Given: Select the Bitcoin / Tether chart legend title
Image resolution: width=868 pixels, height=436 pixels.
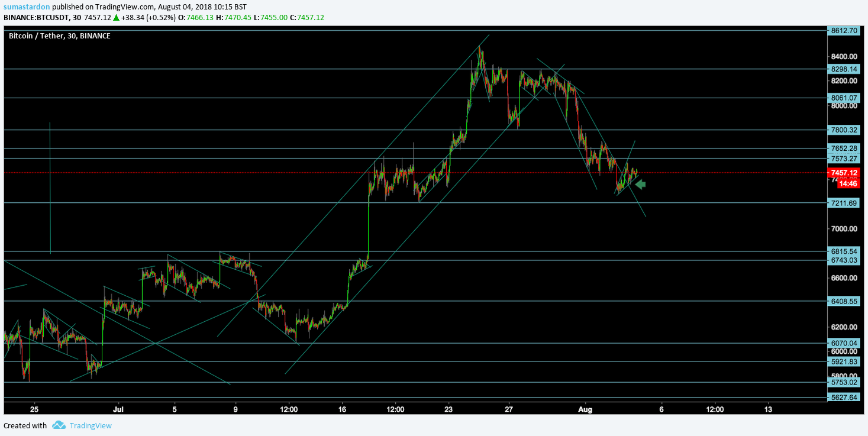Looking at the screenshot, I should pos(59,36).
